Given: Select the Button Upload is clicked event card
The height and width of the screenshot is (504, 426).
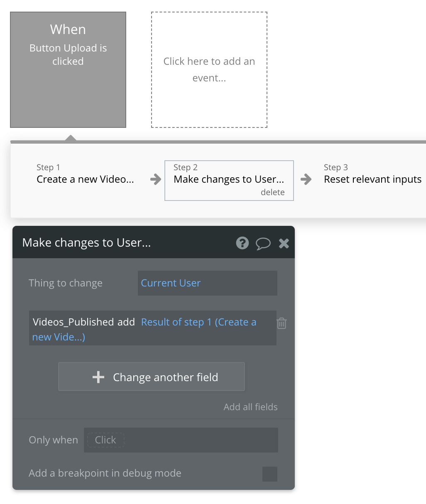Looking at the screenshot, I should 68,69.
